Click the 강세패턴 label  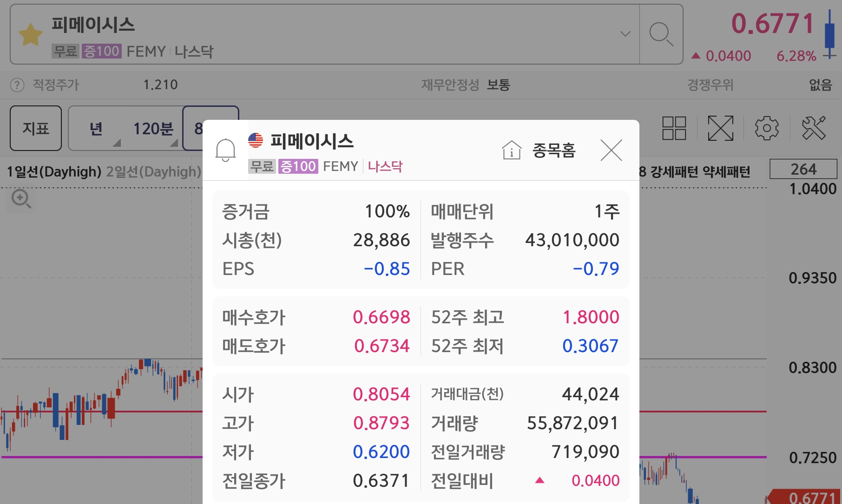click(674, 172)
